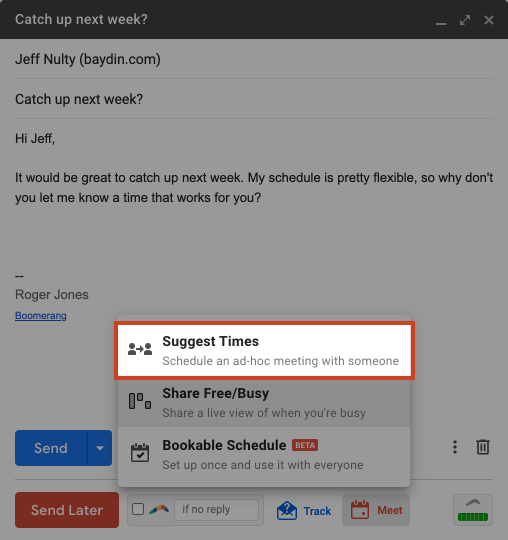Select Suggest Times meeting option

tap(264, 351)
